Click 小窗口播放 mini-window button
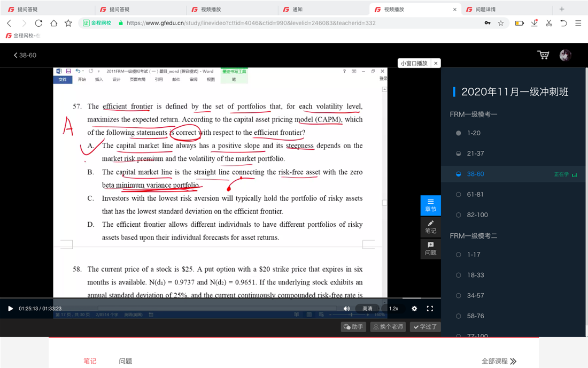The width and height of the screenshot is (588, 368). point(414,63)
